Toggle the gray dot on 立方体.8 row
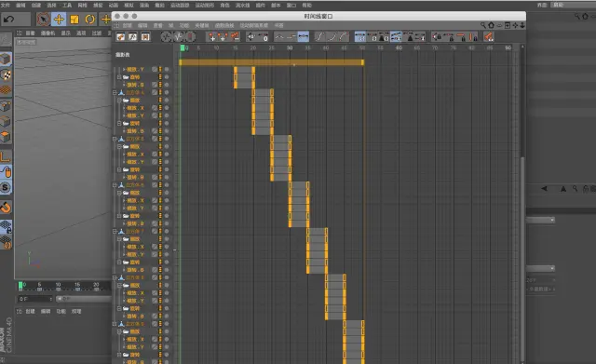This screenshot has height=364, width=596. click(x=167, y=277)
